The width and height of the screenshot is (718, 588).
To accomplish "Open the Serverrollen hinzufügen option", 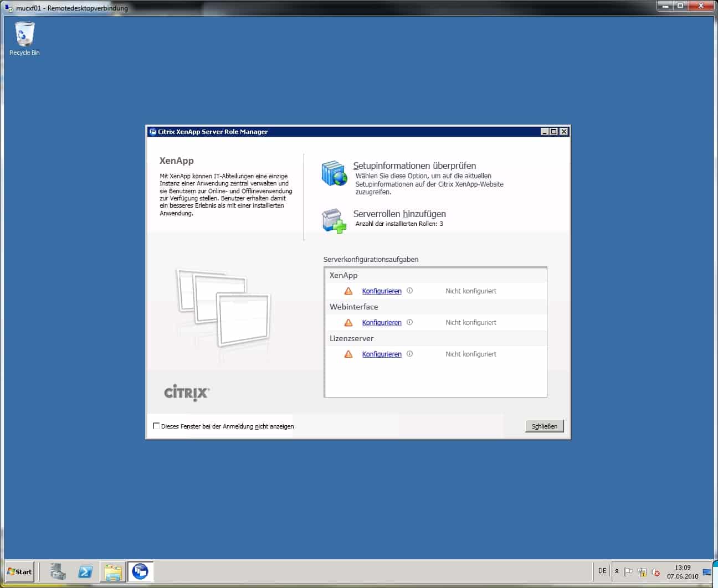I will click(399, 214).
